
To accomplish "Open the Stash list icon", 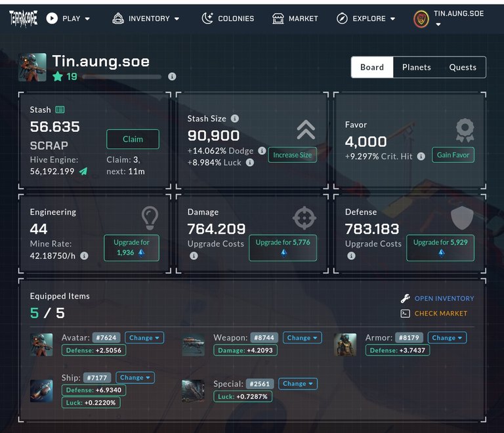I will (60, 110).
